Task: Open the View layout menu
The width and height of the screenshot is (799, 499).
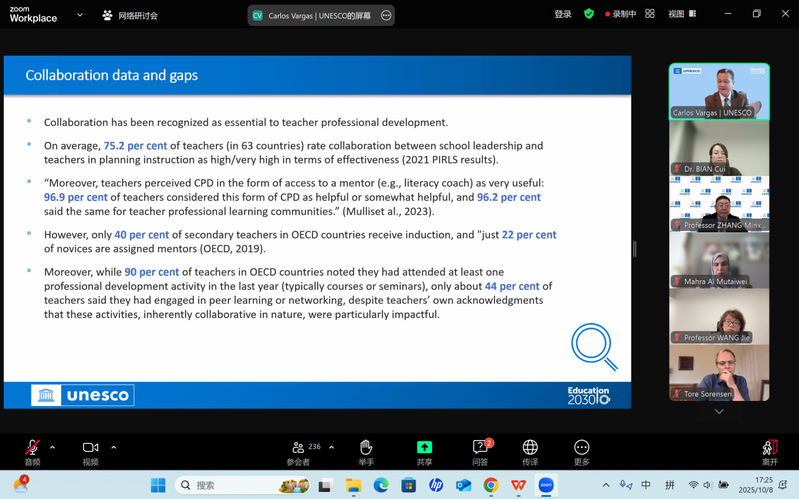Action: [680, 14]
